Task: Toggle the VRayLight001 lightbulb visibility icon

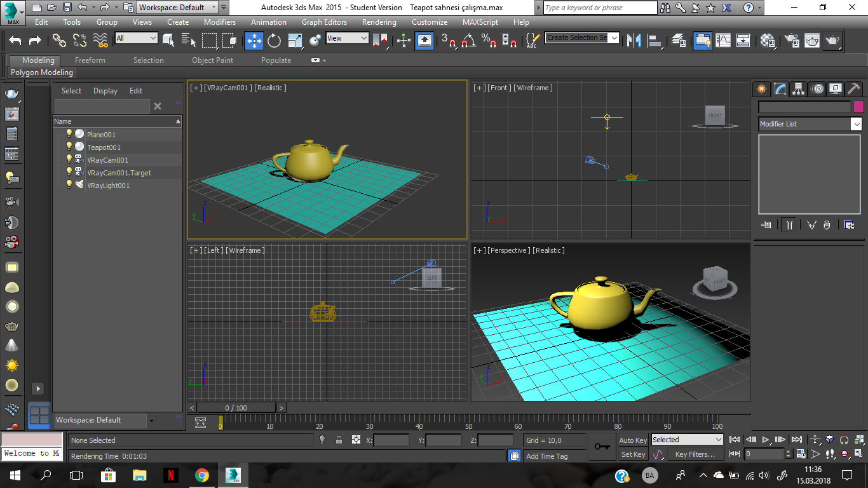Action: [x=69, y=185]
